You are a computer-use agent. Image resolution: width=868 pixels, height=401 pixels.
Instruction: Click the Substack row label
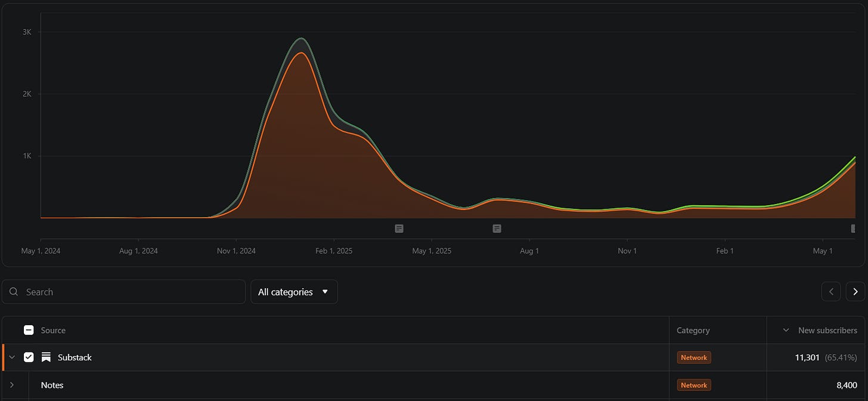pos(75,357)
